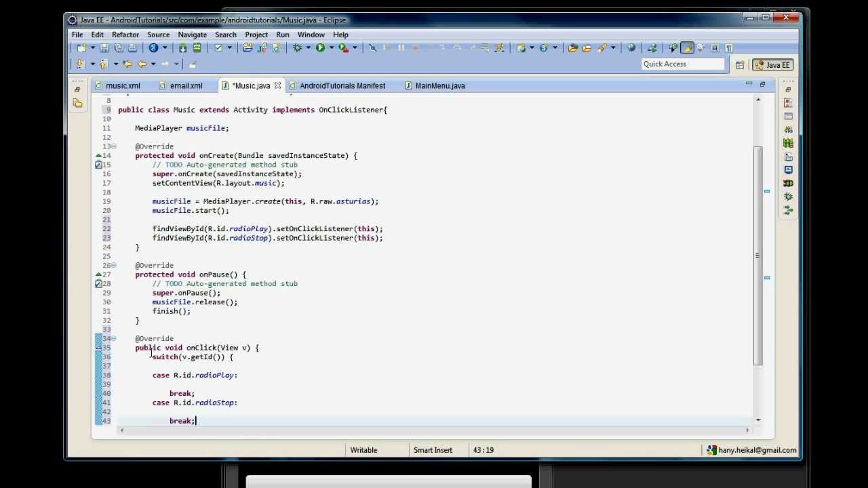Collapse the onCreate method fold at line 13
Viewport: 868px width, 488px height.
pyautogui.click(x=113, y=146)
